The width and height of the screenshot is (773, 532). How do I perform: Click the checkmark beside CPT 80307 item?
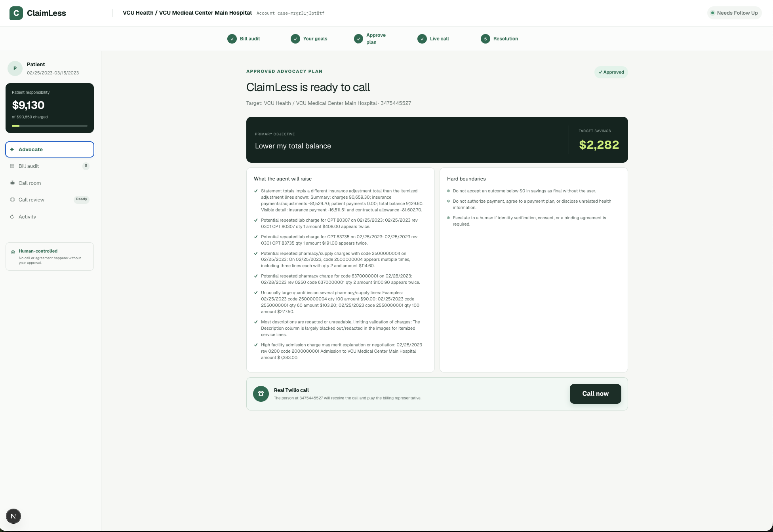256,220
